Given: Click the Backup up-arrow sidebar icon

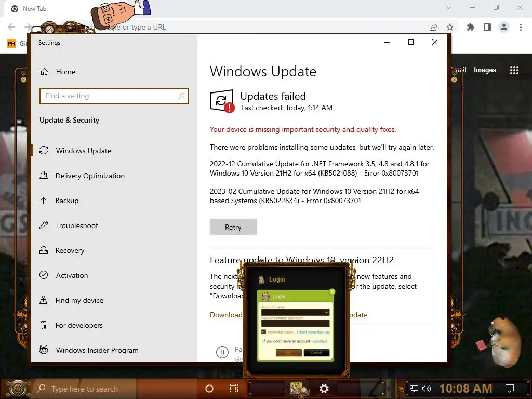Looking at the screenshot, I should (x=44, y=200).
